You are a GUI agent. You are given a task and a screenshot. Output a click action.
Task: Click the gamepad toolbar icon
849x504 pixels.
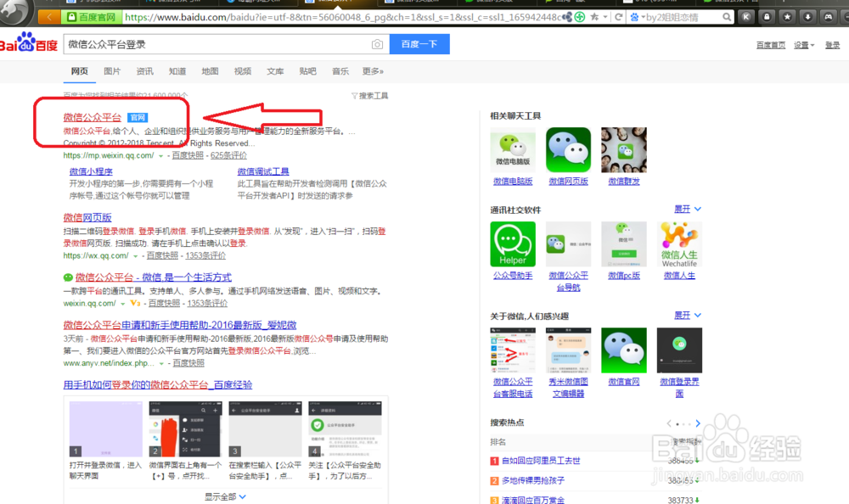(x=829, y=17)
